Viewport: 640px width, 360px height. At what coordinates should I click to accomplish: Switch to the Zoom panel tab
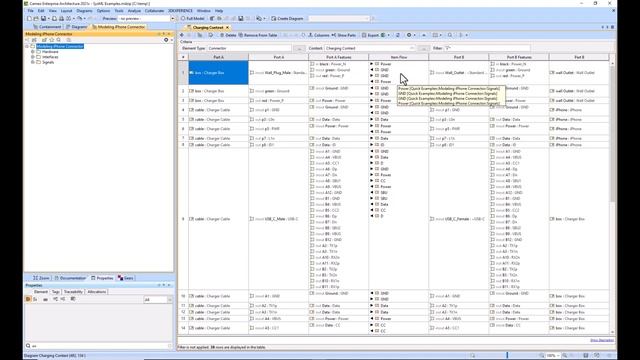(41, 278)
